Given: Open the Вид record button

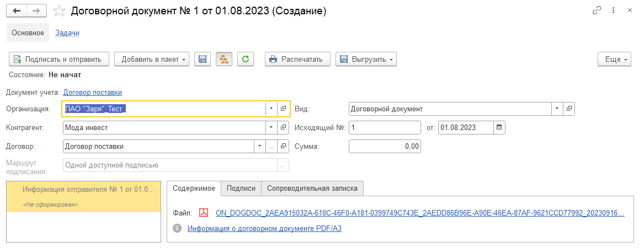Looking at the screenshot, I should click(x=569, y=109).
